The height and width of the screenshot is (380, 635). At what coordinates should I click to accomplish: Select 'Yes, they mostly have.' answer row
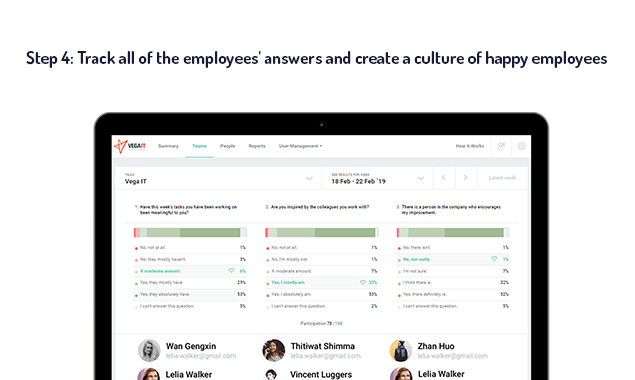tap(190, 282)
